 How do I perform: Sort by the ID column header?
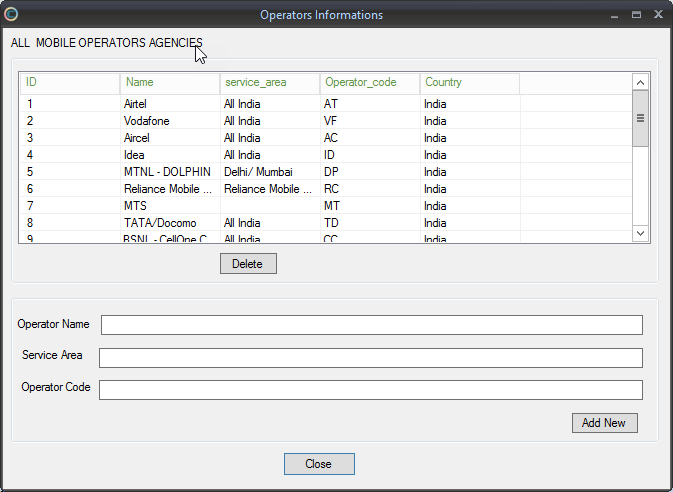[70, 83]
